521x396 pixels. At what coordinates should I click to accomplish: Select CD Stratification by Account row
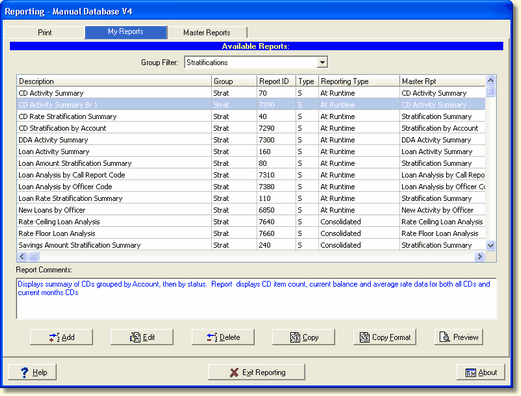[251, 128]
